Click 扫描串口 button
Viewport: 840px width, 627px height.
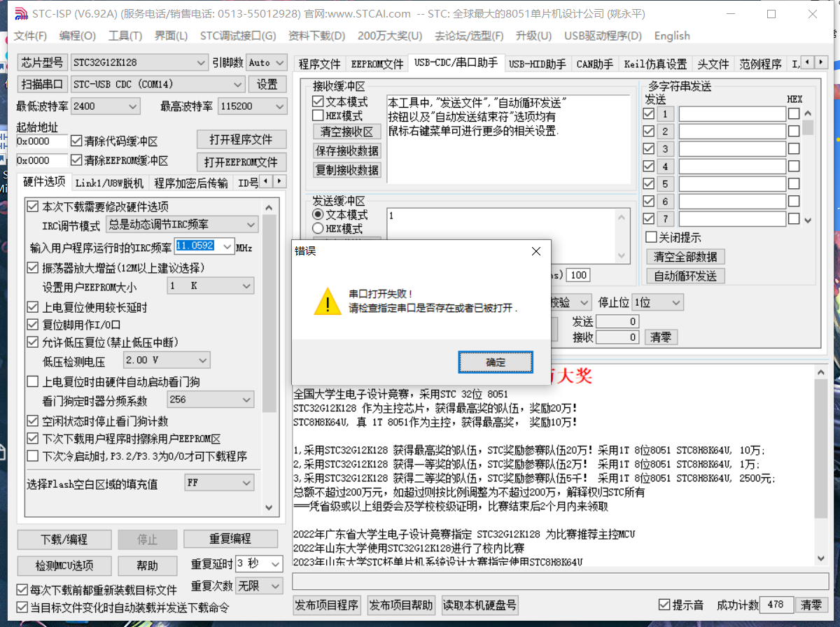(x=41, y=84)
